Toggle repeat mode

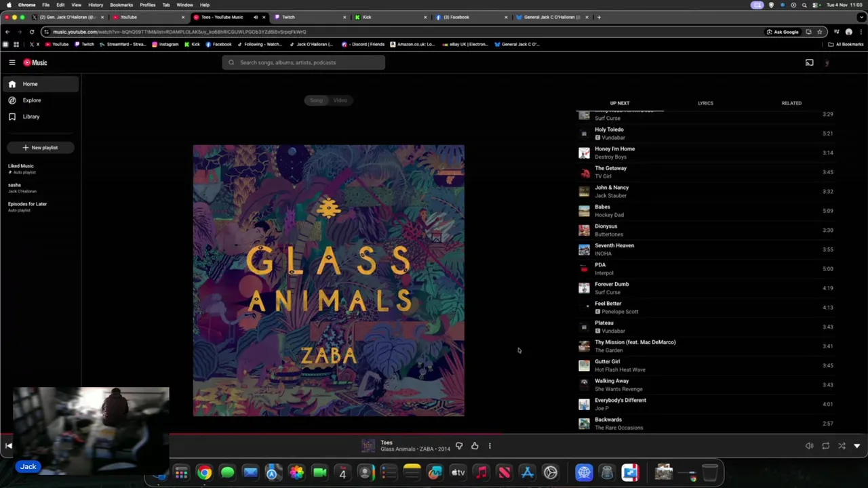pos(825,446)
